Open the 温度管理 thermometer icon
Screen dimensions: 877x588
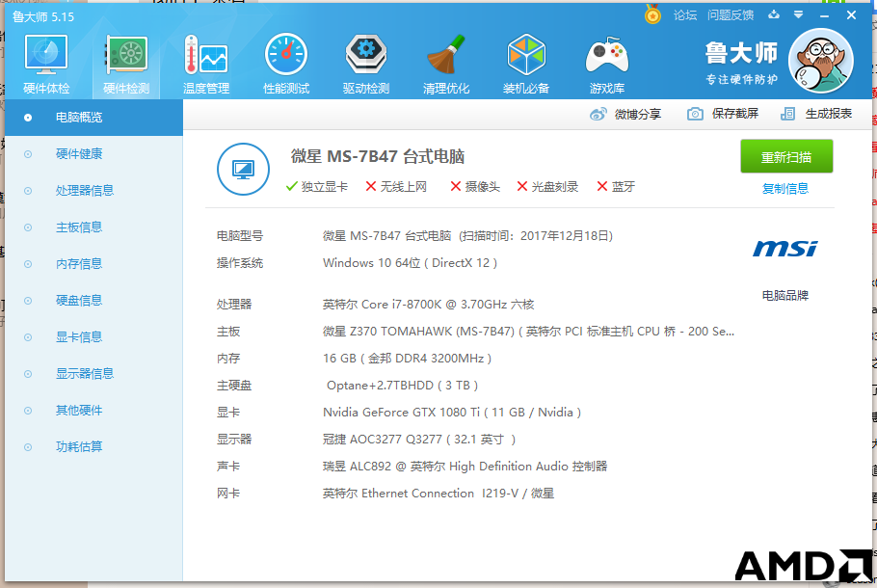[206, 64]
